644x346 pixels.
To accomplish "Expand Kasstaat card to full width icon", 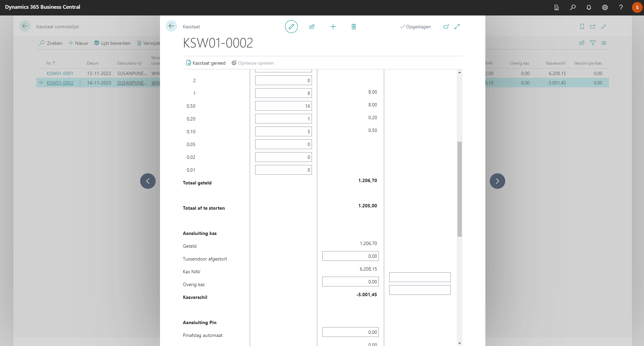I will tap(457, 27).
